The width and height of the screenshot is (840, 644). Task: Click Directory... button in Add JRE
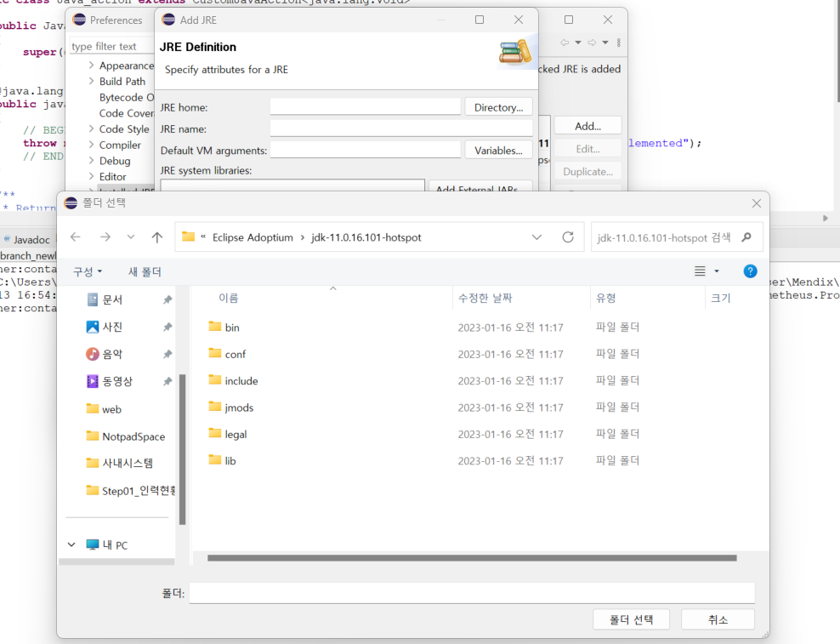498,107
